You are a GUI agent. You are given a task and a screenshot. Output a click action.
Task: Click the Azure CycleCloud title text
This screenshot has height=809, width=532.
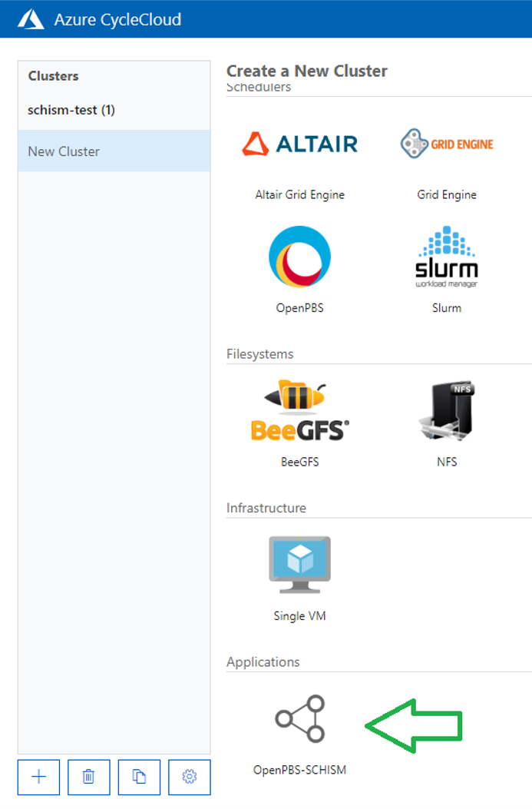pyautogui.click(x=117, y=20)
